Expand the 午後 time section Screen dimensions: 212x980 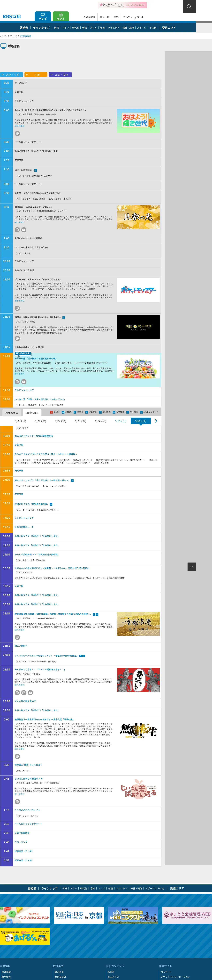coord(36,75)
